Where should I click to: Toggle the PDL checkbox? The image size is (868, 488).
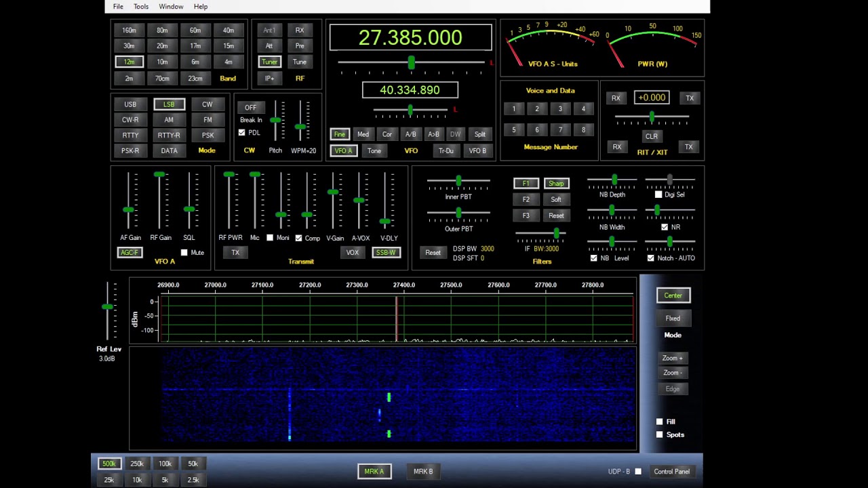pos(242,133)
